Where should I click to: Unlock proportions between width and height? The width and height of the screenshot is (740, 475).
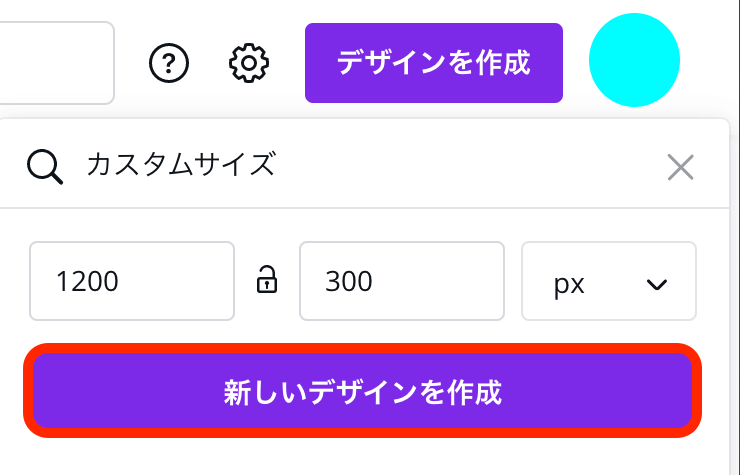click(267, 281)
